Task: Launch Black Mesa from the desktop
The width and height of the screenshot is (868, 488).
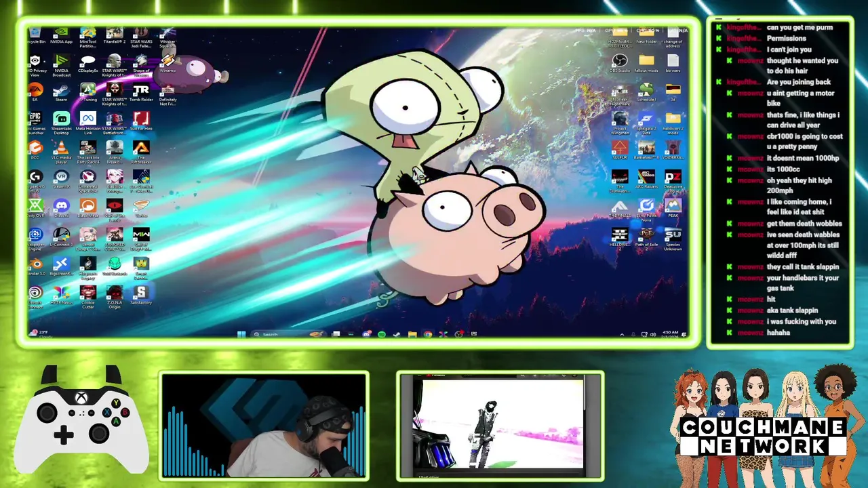Action: click(87, 208)
